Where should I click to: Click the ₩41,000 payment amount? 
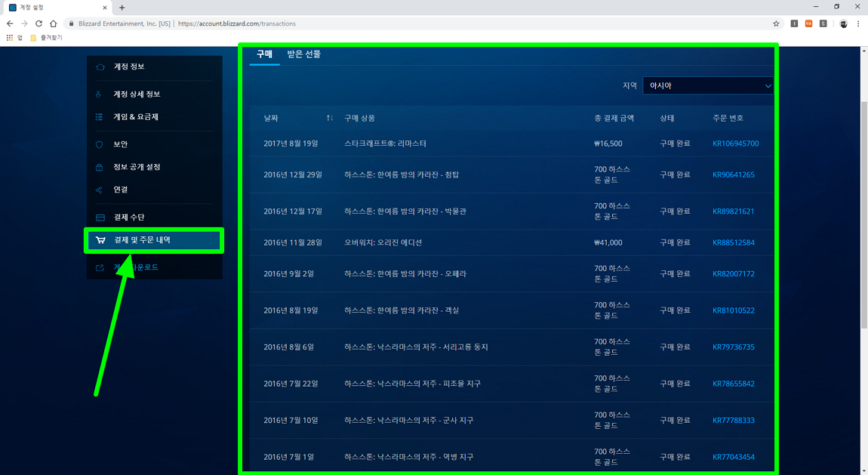click(608, 242)
